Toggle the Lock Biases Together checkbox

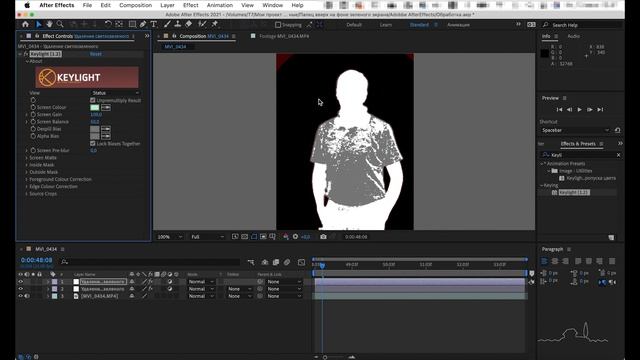click(x=93, y=144)
